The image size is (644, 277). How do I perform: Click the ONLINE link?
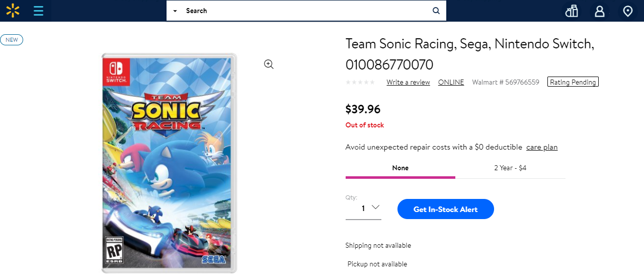click(x=451, y=82)
